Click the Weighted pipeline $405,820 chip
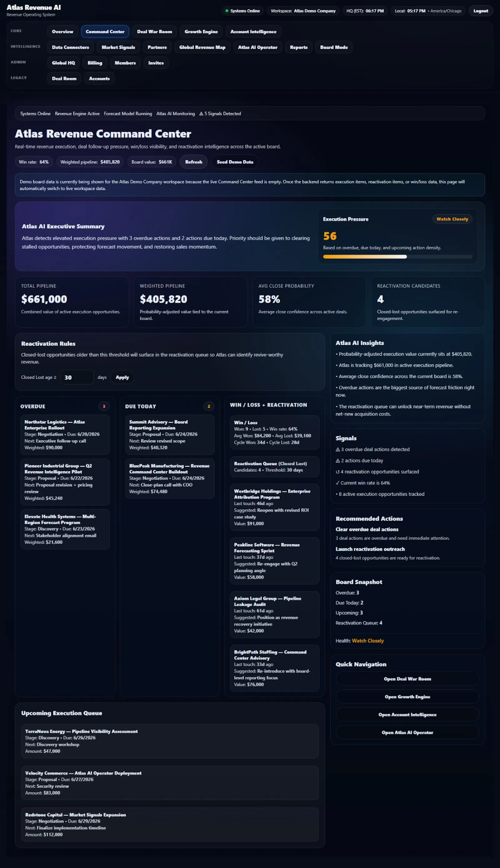 [x=90, y=162]
